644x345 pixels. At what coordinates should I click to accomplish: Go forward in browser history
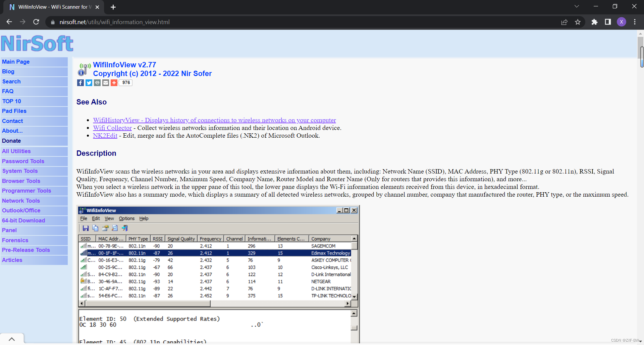(x=22, y=22)
